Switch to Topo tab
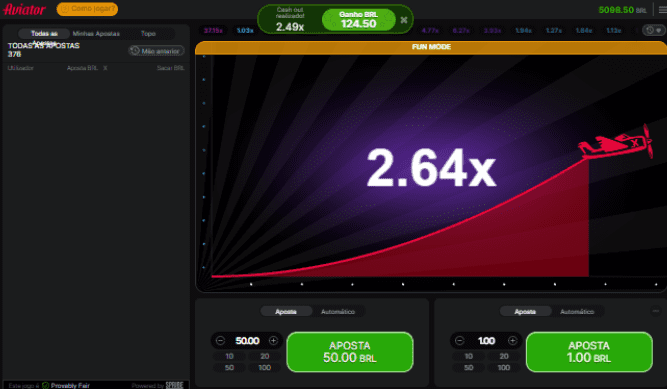The image size is (667, 389). 148,33
